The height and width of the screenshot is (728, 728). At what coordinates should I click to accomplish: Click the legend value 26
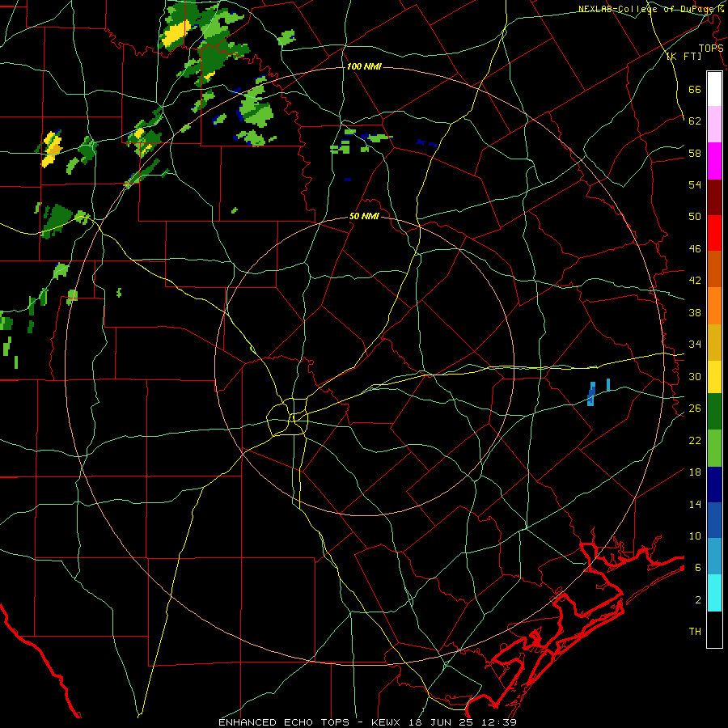click(695, 408)
